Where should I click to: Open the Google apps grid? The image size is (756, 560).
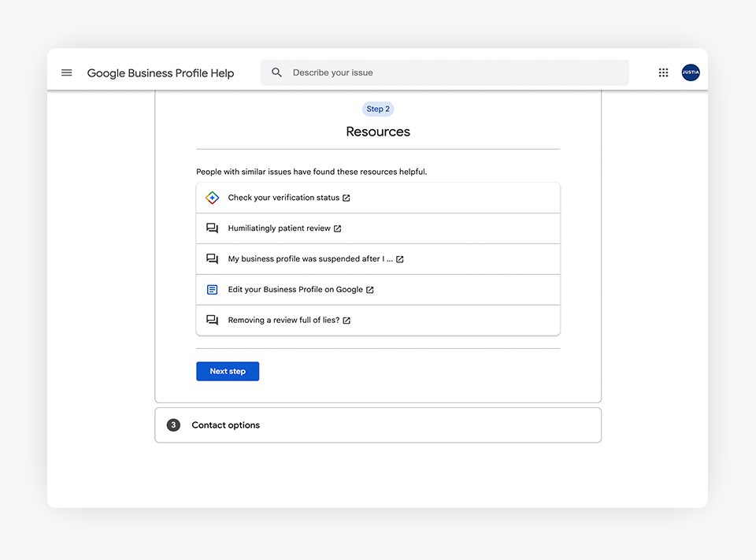663,72
